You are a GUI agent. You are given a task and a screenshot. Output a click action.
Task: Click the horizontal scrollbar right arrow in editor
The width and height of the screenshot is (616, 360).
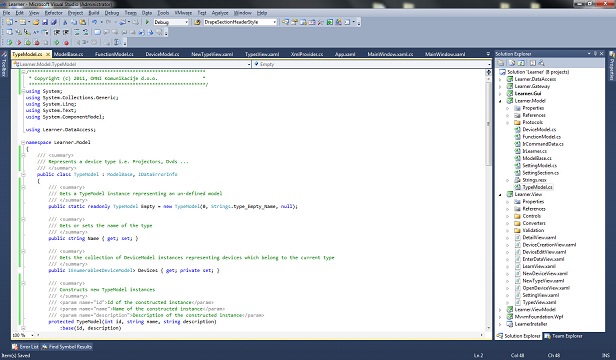click(x=482, y=335)
